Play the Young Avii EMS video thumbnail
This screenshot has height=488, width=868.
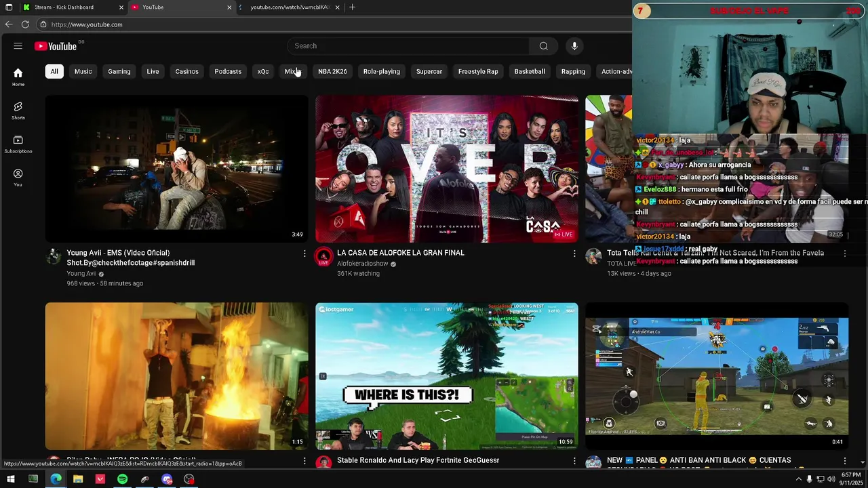coord(176,169)
